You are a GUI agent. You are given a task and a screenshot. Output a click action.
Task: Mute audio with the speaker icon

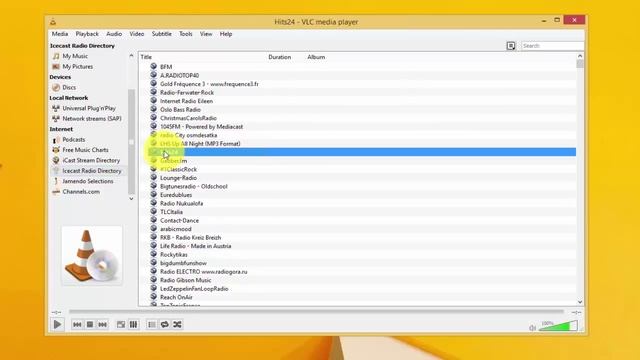532,328
